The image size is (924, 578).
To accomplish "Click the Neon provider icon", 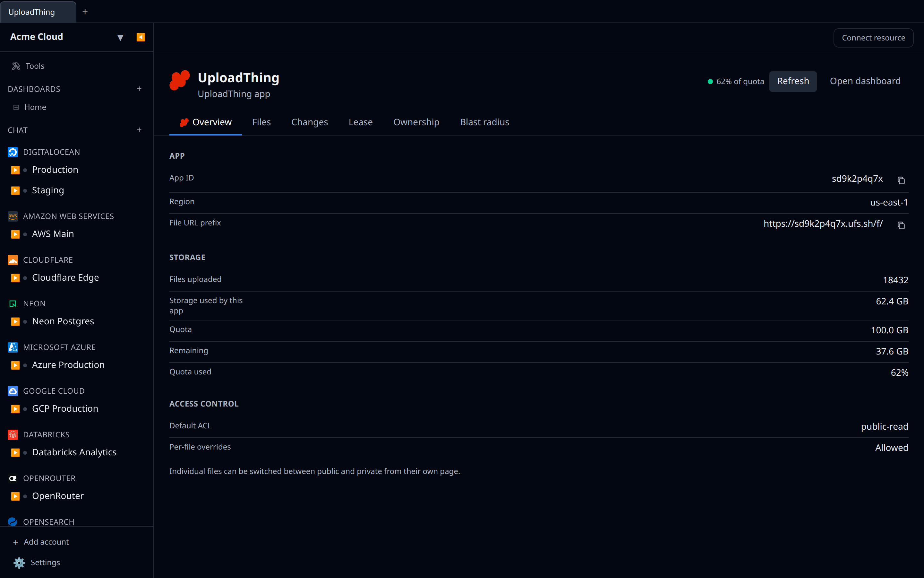I will pyautogui.click(x=13, y=303).
